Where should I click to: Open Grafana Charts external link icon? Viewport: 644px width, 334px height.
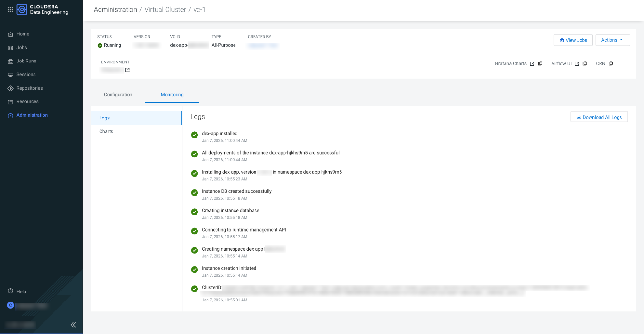click(532, 64)
